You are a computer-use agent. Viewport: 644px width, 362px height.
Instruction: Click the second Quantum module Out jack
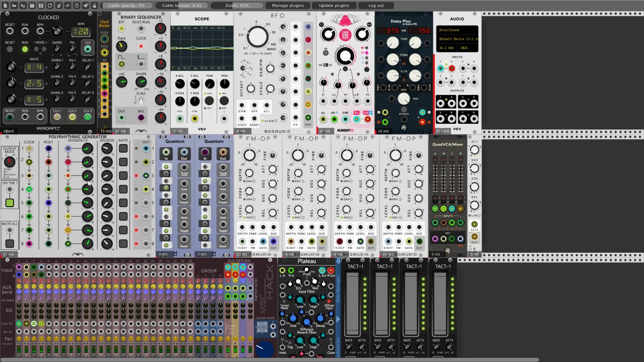(x=223, y=152)
